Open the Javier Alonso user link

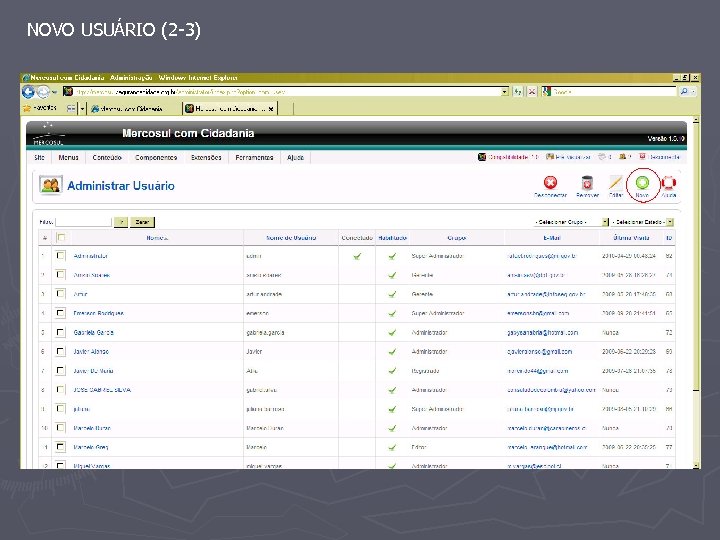click(91, 352)
